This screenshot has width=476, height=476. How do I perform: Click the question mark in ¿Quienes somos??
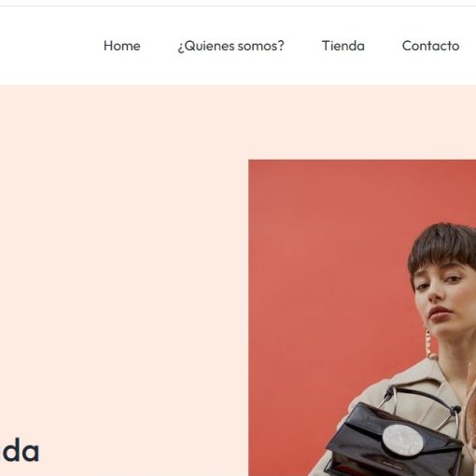pos(280,46)
